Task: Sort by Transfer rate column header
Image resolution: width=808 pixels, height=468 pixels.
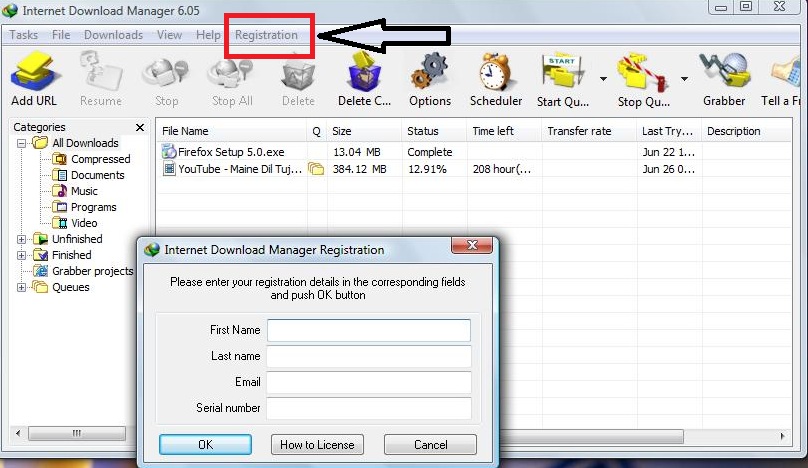Action: pos(590,131)
